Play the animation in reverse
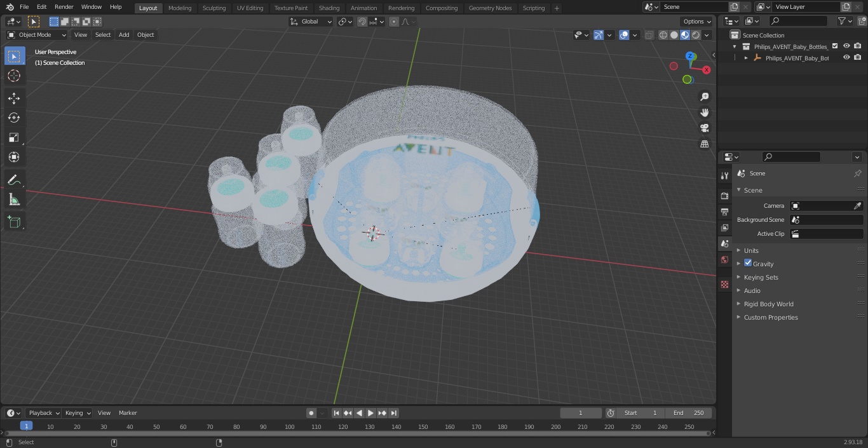The height and width of the screenshot is (448, 868). pos(359,413)
